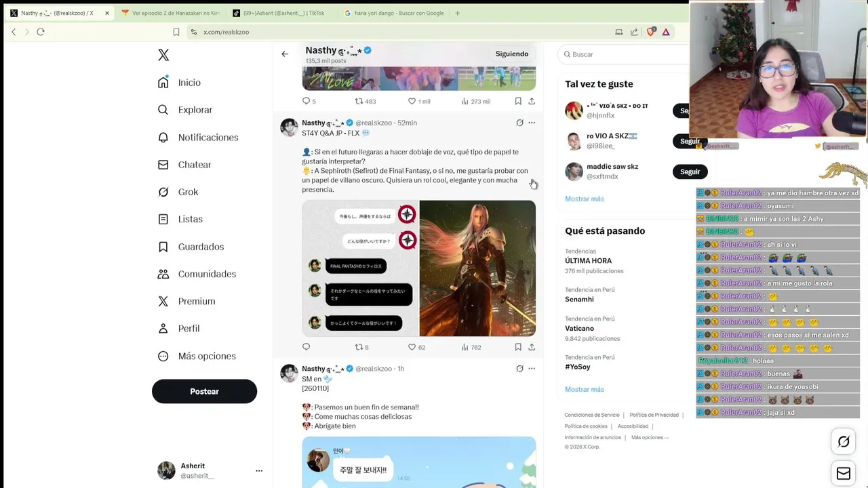Open Grok action on SM en post
This screenshot has width=868, height=488.
point(519,369)
